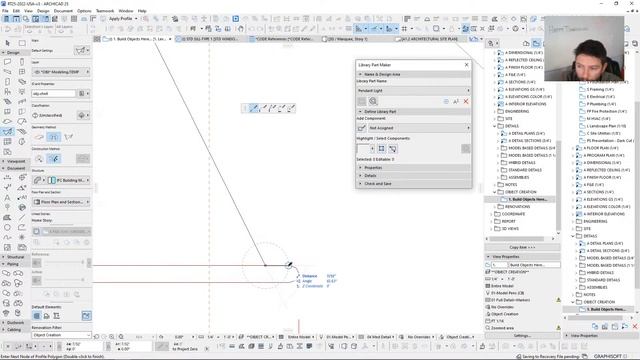Adjust the Reference slider in the Info Box
Viewport: 640px width, 360px height.
click(x=65, y=262)
